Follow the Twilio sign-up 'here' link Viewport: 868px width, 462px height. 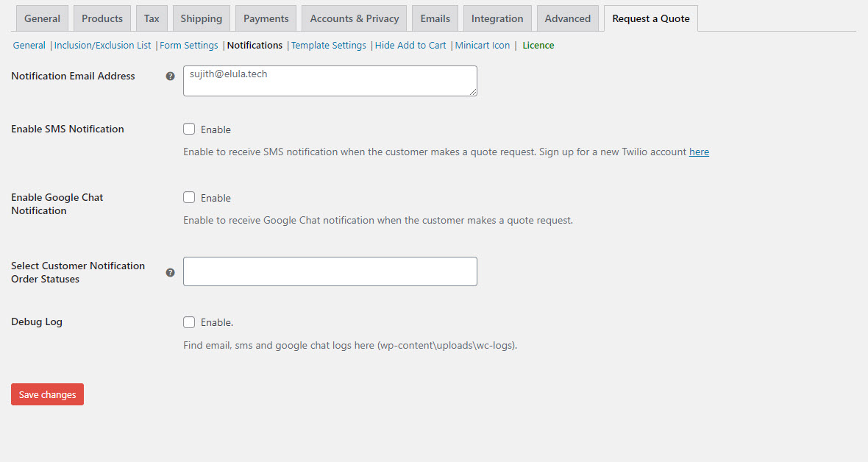coord(699,152)
